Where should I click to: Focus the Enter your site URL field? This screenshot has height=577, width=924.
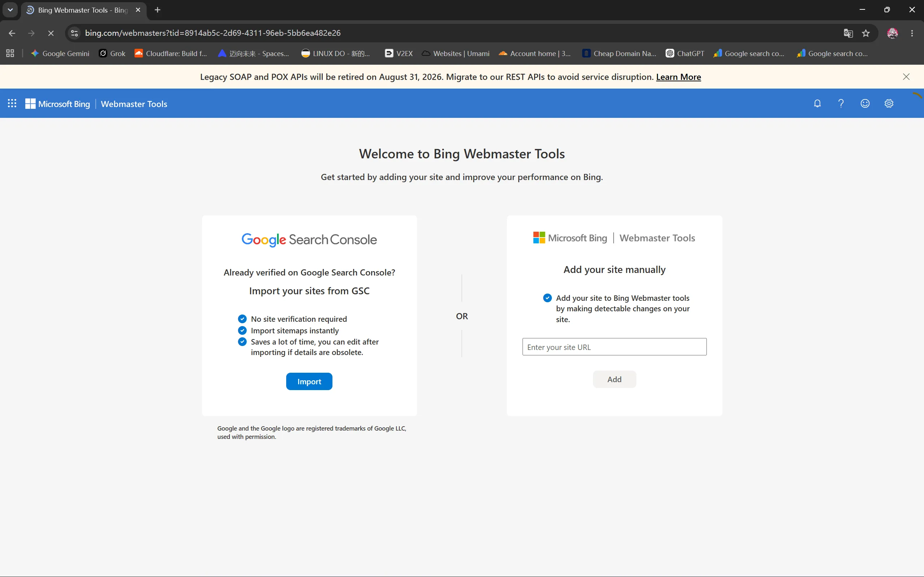click(x=614, y=347)
